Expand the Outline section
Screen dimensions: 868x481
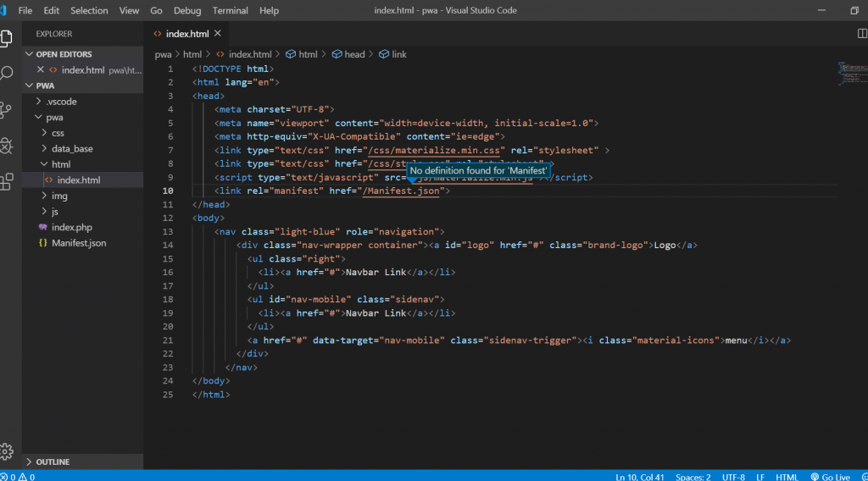[29, 462]
